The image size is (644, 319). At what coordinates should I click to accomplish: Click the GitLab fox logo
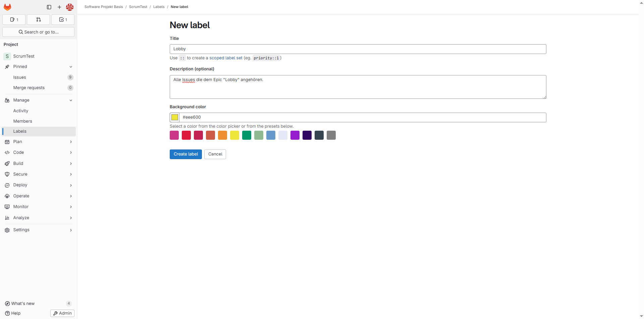pyautogui.click(x=7, y=7)
